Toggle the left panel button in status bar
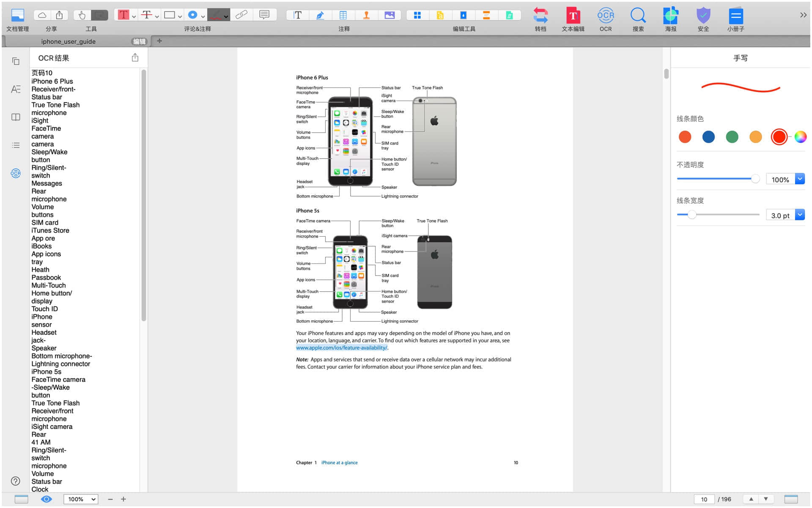 click(21, 499)
